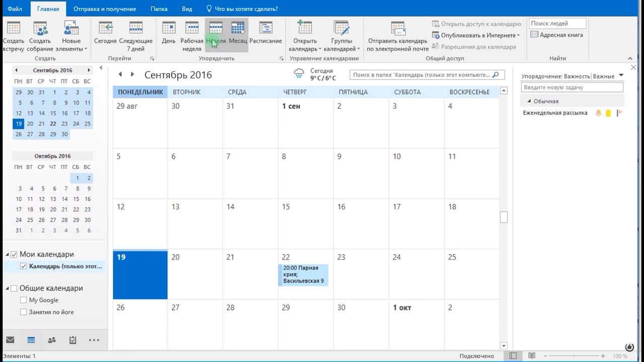Screen dimensions: 644x362
Task: Collapse the Мои календари group
Action: click(x=8, y=255)
